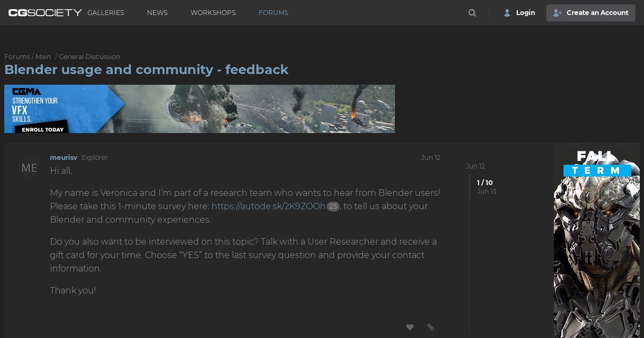Click the Explorer user title

pyautogui.click(x=94, y=158)
